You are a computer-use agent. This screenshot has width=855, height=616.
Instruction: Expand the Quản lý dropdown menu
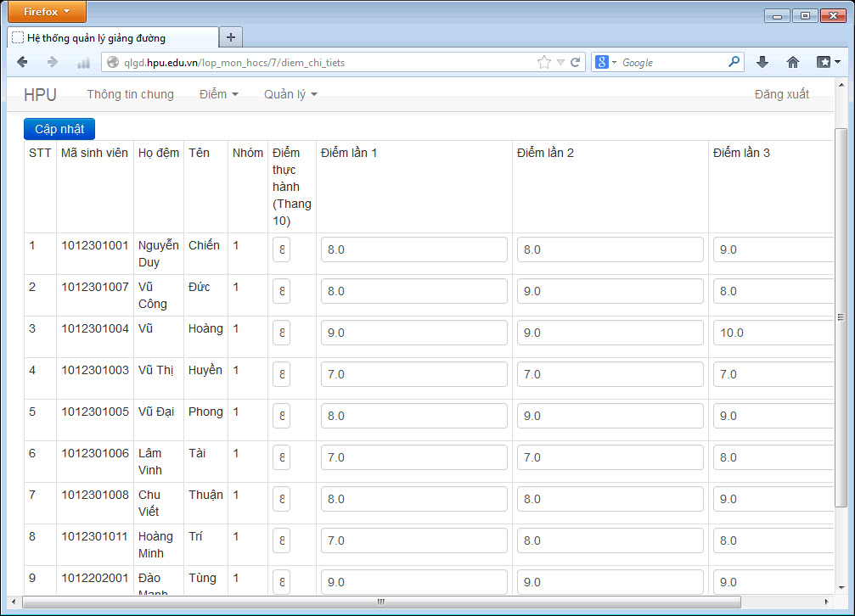pos(290,94)
